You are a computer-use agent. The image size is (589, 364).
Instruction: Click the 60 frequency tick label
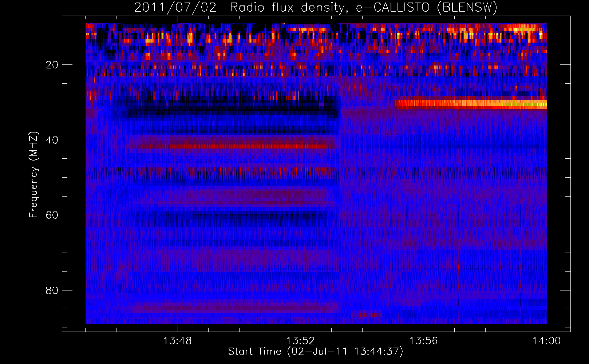(x=52, y=215)
